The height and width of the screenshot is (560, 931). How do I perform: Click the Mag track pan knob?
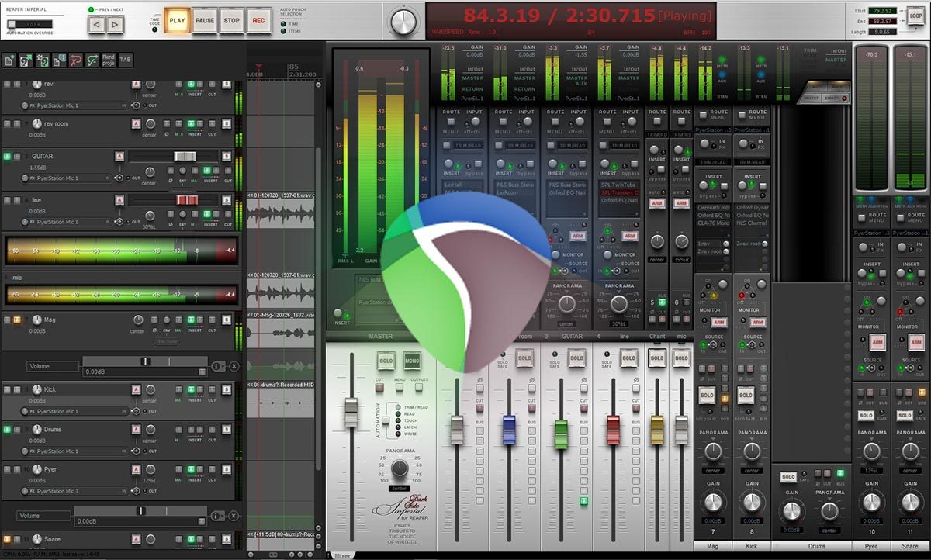coord(138,320)
